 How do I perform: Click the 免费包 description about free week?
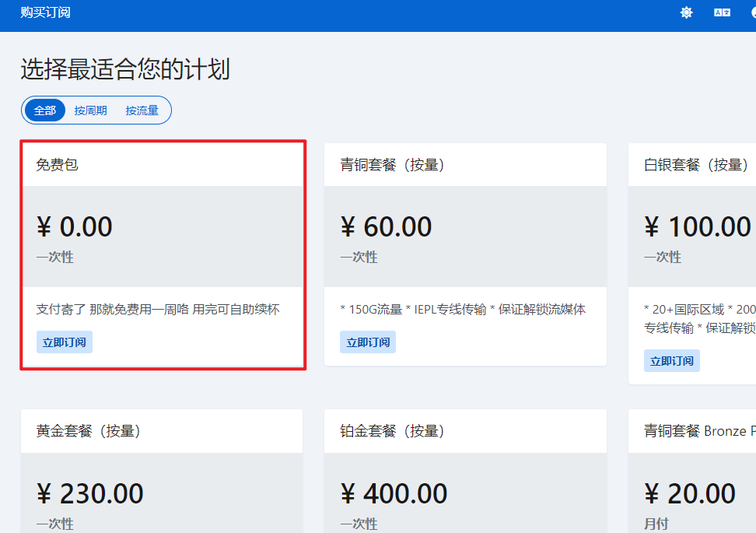[x=158, y=310]
